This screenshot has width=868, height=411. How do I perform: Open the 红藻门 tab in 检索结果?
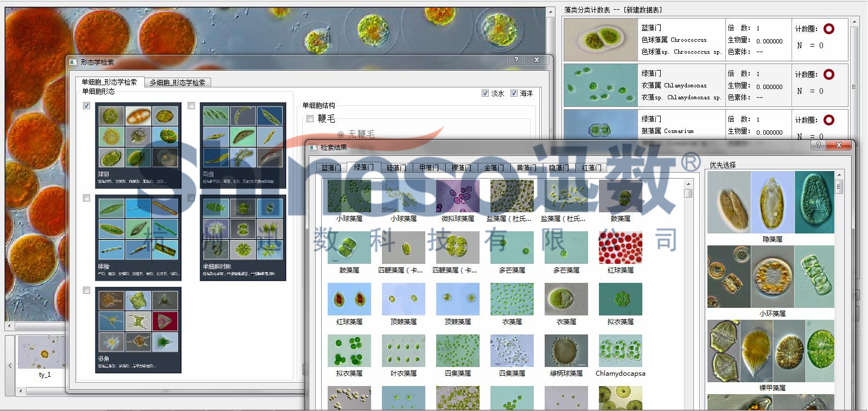(592, 168)
